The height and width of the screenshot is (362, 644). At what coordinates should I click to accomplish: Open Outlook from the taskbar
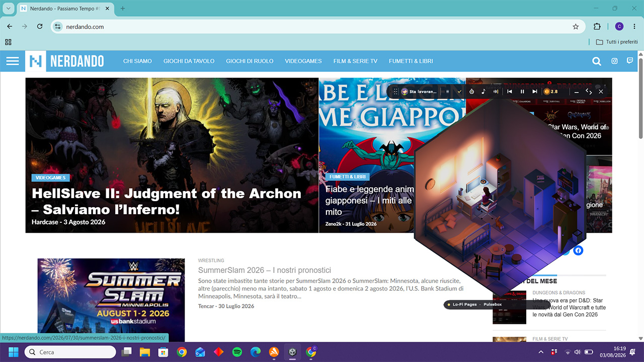200,352
